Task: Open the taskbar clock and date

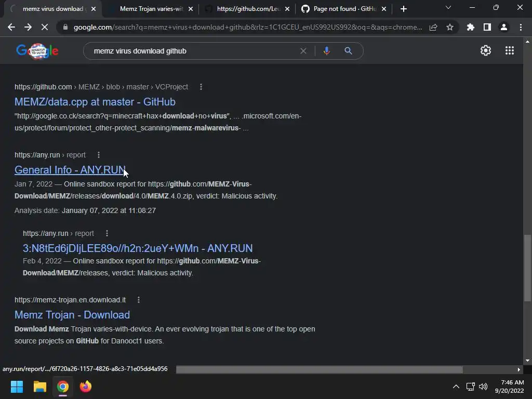Action: pos(509,387)
